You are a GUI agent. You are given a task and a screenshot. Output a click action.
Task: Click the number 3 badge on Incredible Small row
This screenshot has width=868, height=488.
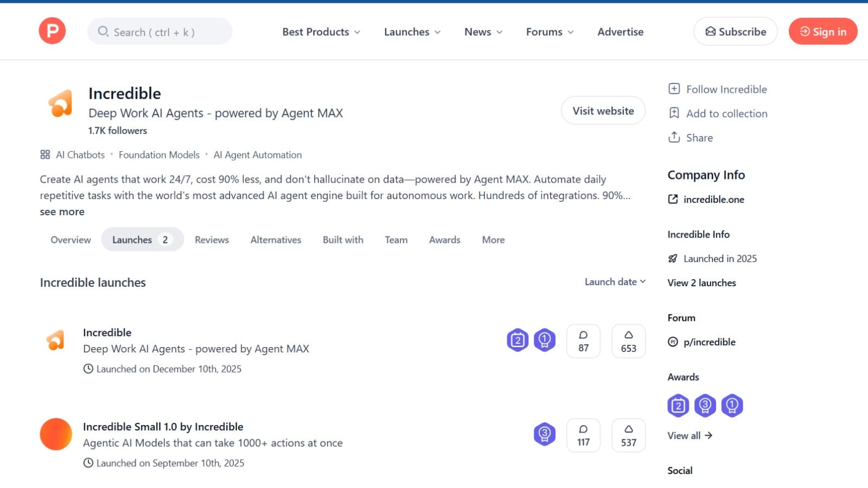click(545, 434)
